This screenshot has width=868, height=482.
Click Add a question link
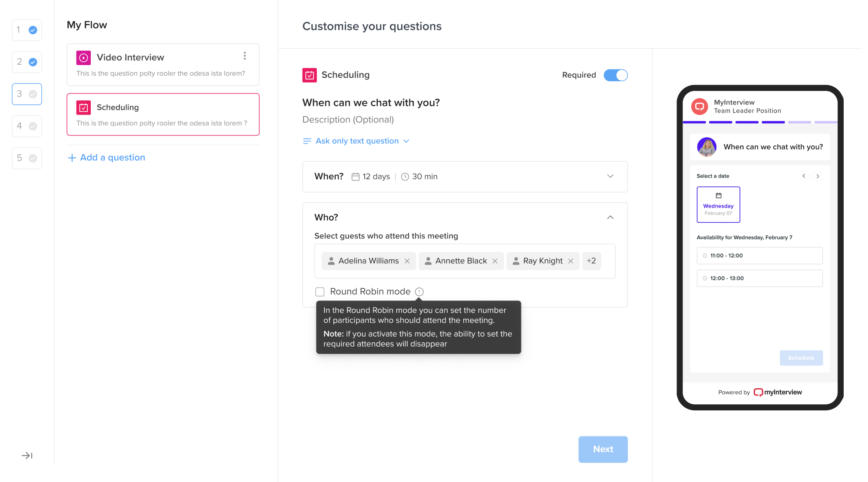pos(106,158)
